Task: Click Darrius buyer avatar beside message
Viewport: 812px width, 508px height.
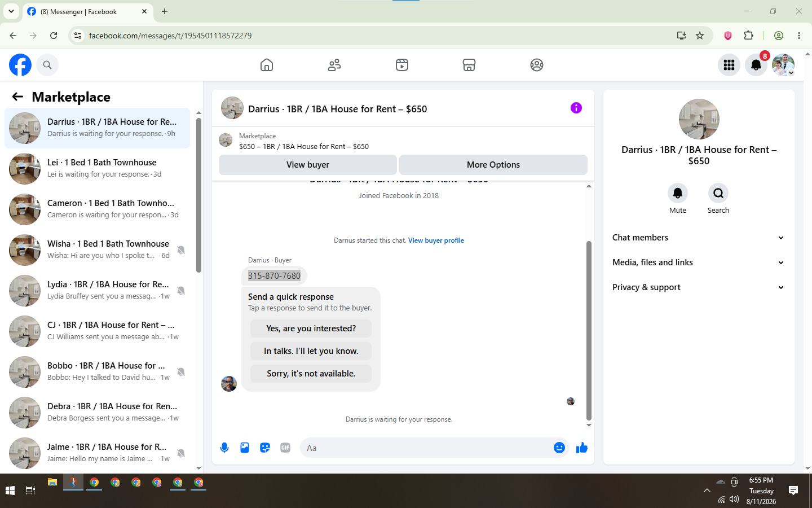Action: point(229,384)
